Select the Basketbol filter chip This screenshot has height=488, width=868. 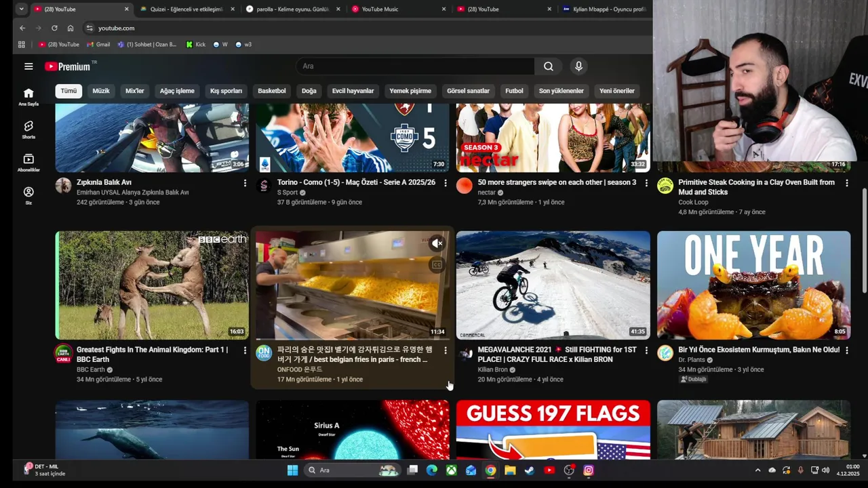coord(272,91)
